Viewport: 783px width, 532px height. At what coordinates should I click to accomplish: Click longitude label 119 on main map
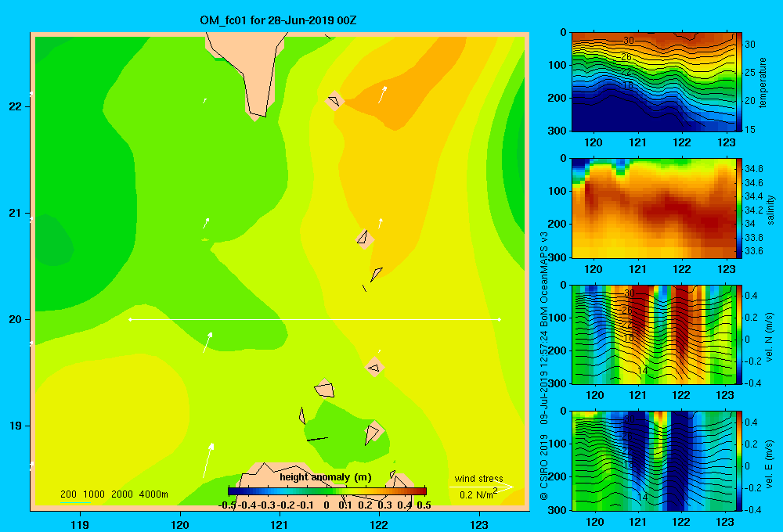[x=81, y=525]
